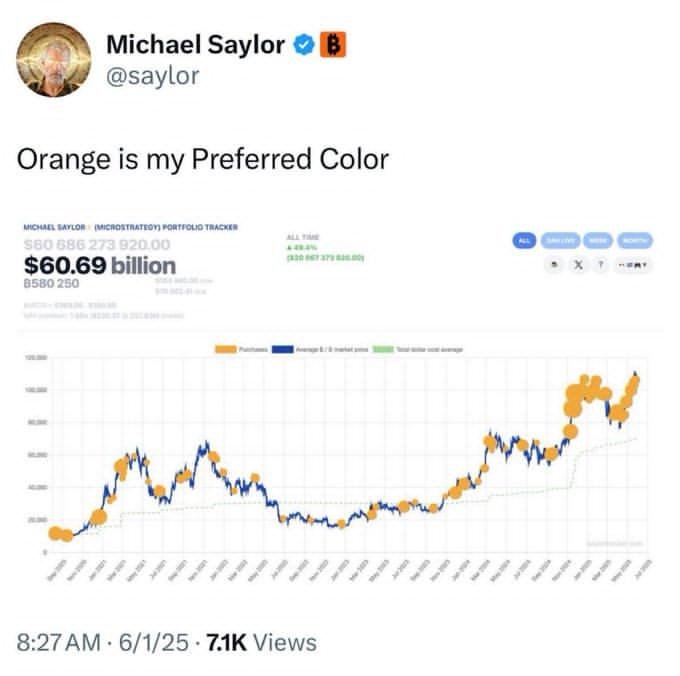This screenshot has height=676, width=680.
Task: Click the green ALL TIME gain percentage
Action: coord(302,247)
